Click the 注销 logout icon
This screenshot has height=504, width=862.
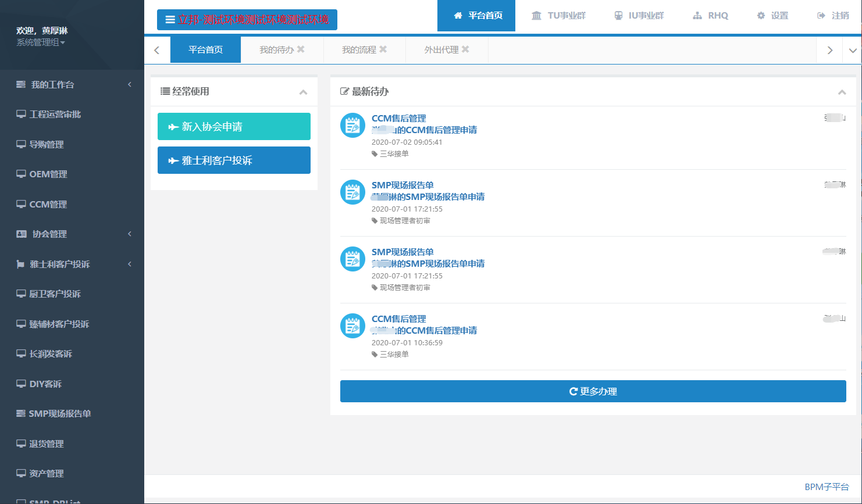(821, 16)
